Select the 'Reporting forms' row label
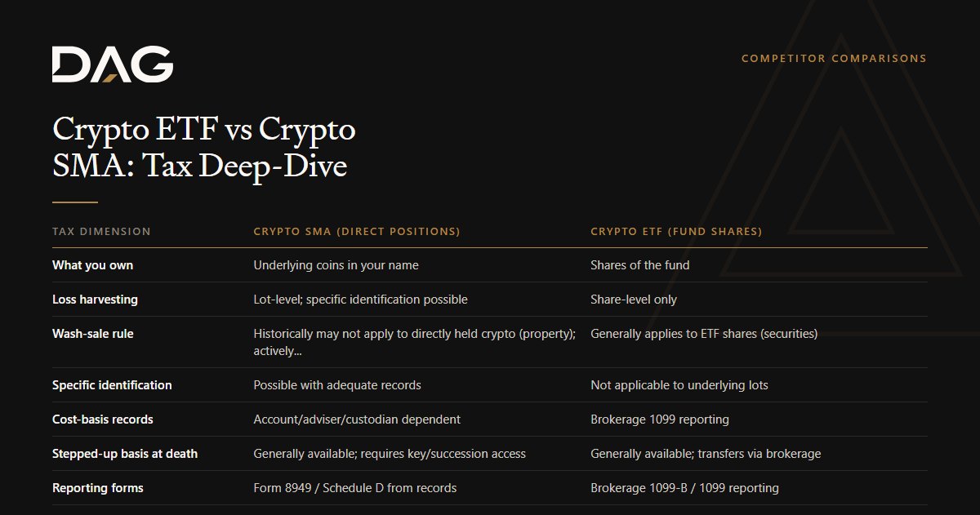Screen dimensions: 980x515 tap(97, 488)
